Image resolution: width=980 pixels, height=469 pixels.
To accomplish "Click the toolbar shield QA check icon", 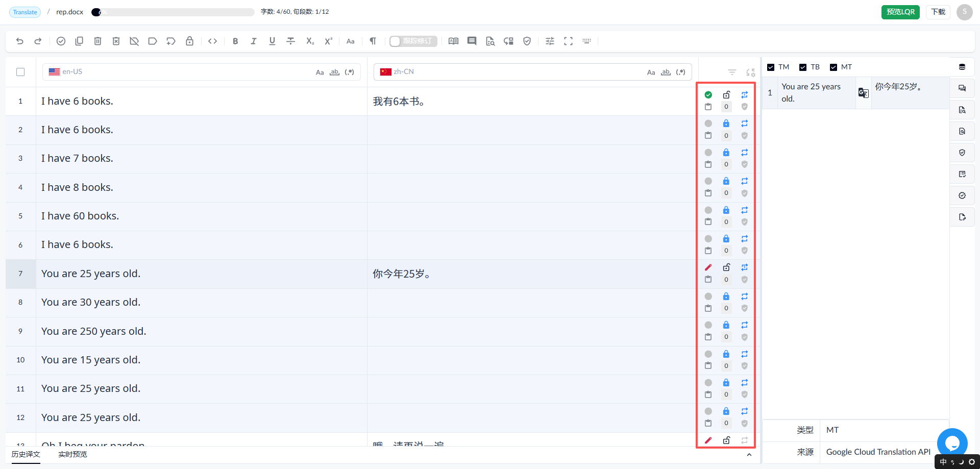I will [527, 41].
